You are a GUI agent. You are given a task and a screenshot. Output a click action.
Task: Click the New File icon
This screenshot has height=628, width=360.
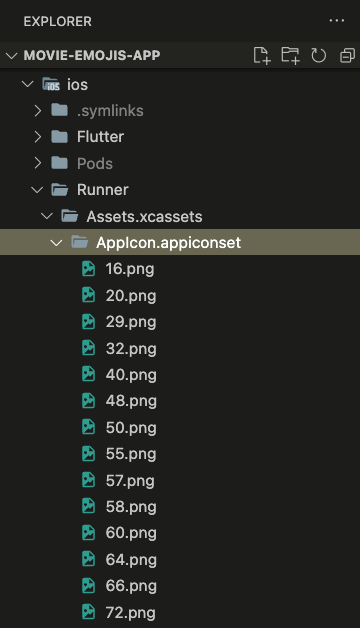[x=262, y=55]
